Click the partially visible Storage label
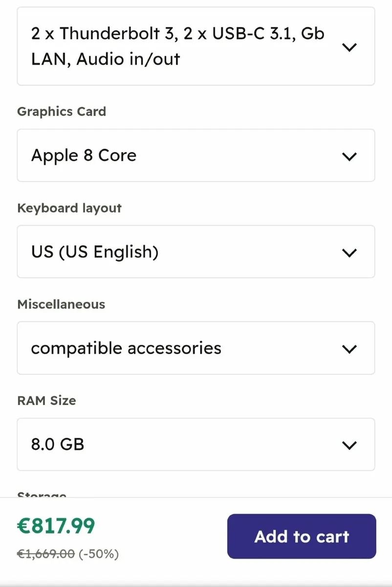This screenshot has width=392, height=587. coord(42,495)
